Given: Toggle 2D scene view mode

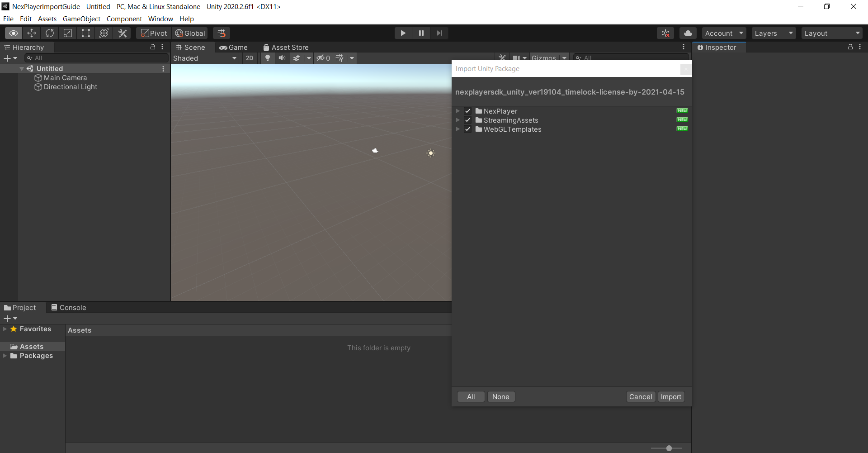Looking at the screenshot, I should coord(250,58).
